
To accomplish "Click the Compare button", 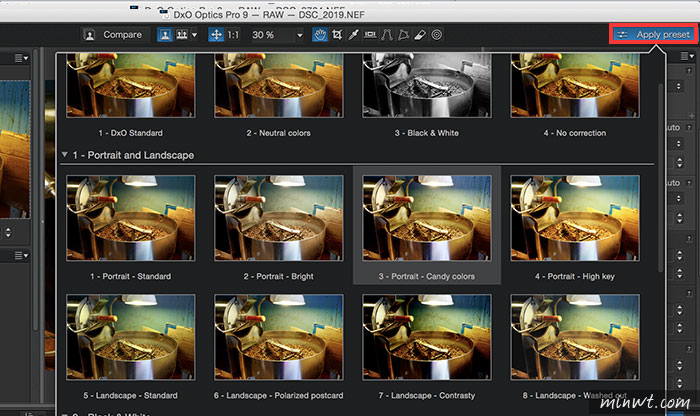I will pos(115,35).
